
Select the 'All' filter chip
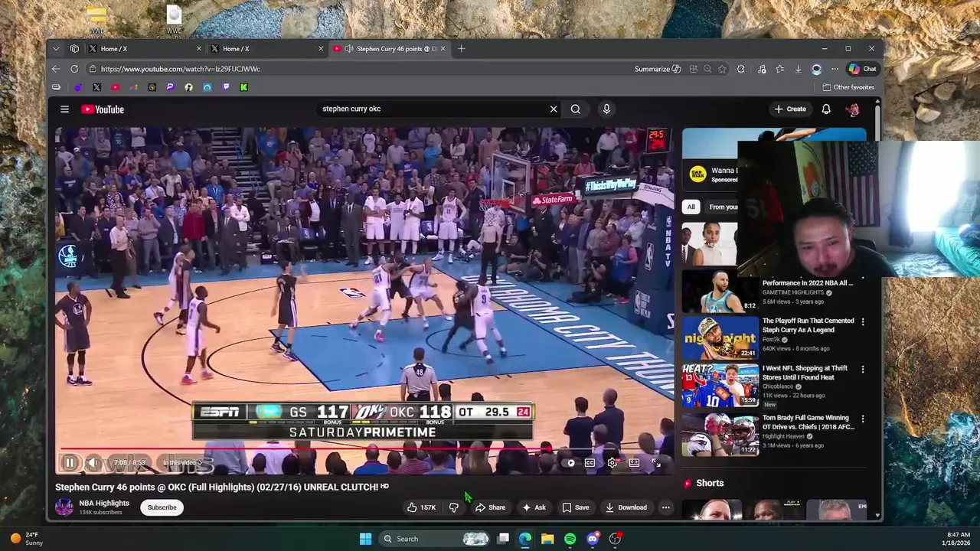(691, 207)
